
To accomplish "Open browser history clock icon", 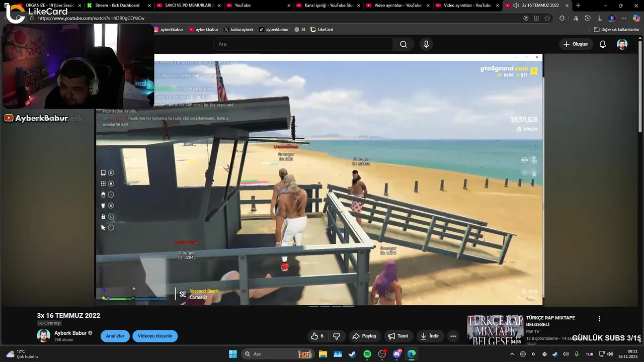I will [587, 18].
